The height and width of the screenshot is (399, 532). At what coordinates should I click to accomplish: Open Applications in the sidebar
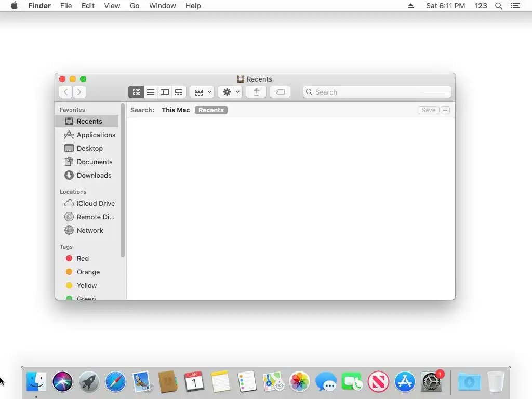pos(87,135)
